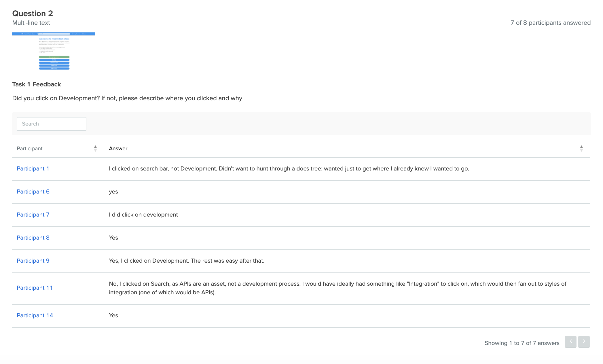Viewport: 603px width, 364px height.
Task: Sort by Answer column arrows
Action: pos(581,149)
